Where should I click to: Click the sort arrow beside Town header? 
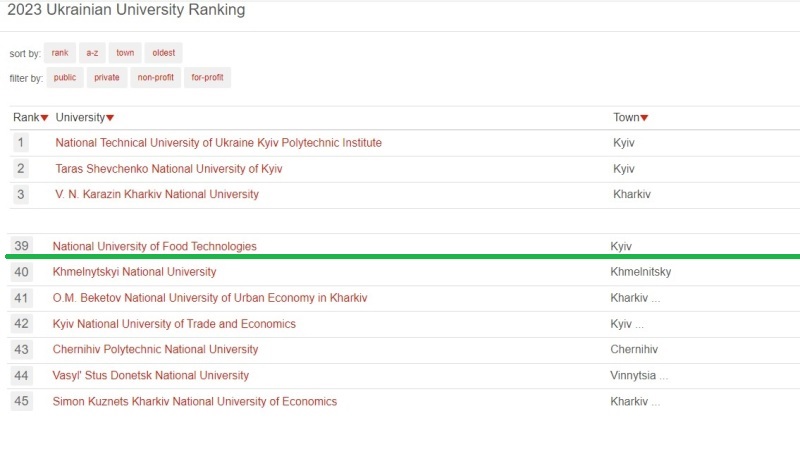point(644,118)
